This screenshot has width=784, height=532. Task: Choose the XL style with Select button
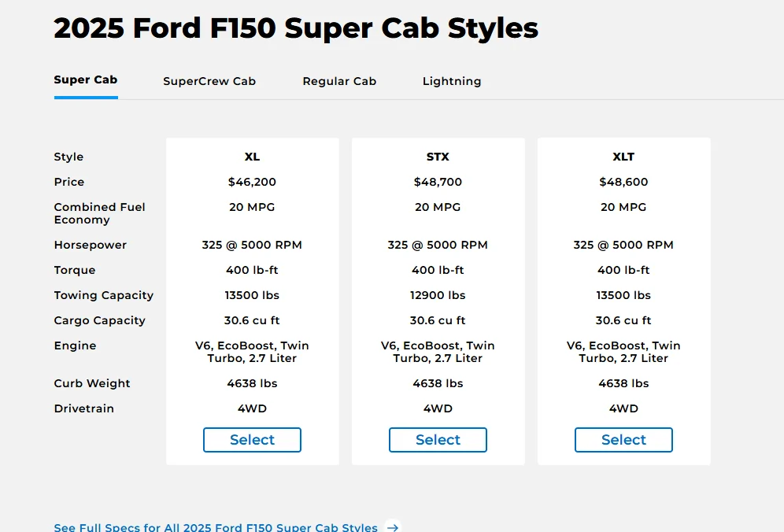pos(252,440)
